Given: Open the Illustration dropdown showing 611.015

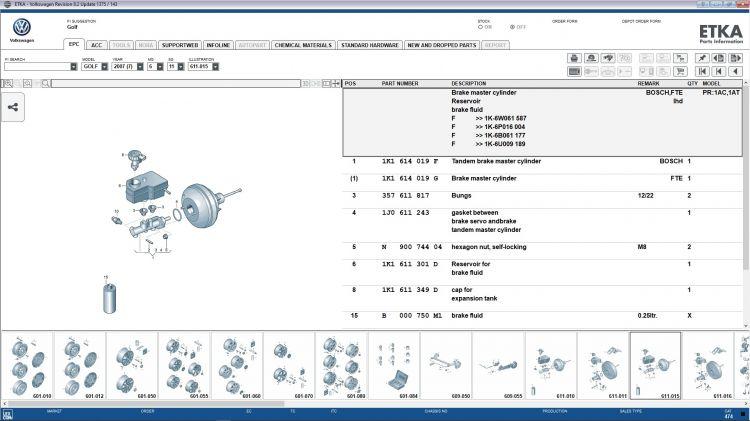Looking at the screenshot, I should coord(216,66).
